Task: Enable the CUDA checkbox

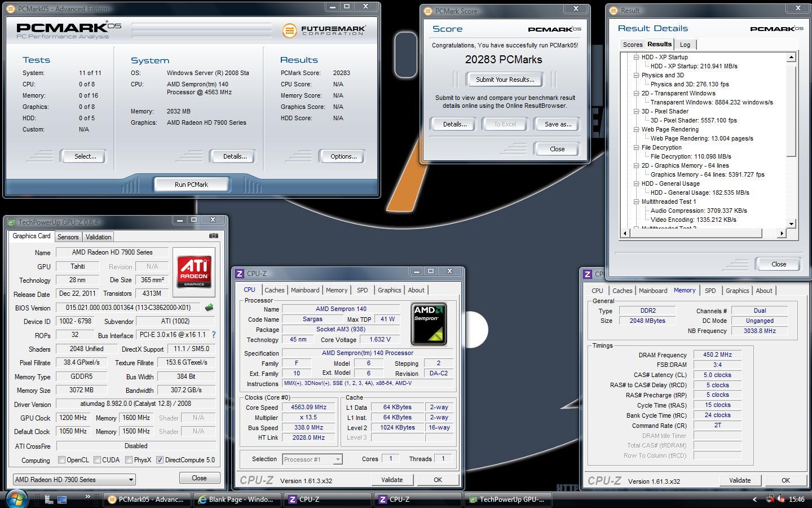Action: (x=97, y=460)
